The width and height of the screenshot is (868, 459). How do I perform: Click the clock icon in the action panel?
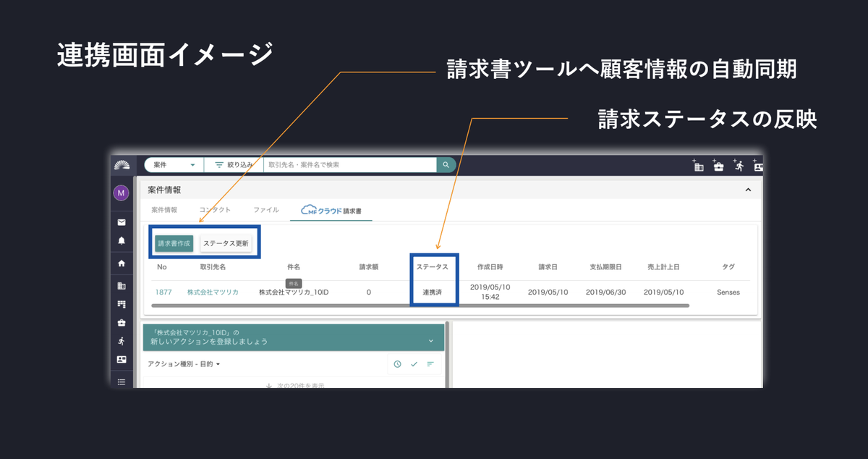click(x=397, y=364)
